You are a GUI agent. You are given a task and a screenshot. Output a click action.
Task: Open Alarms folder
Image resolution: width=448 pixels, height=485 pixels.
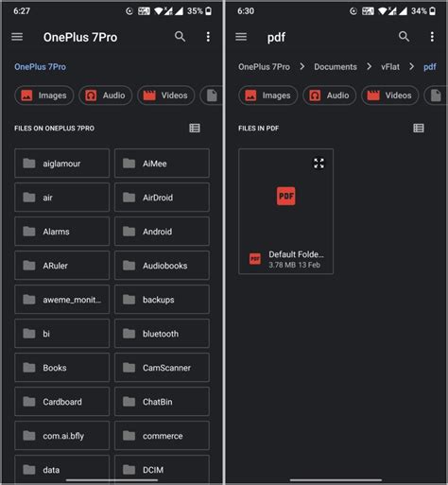tap(61, 232)
